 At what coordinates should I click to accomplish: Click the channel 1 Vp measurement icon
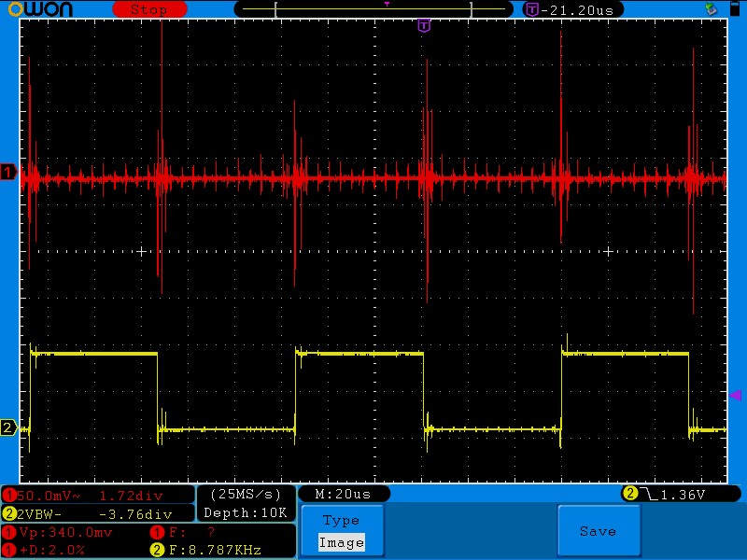point(9,532)
